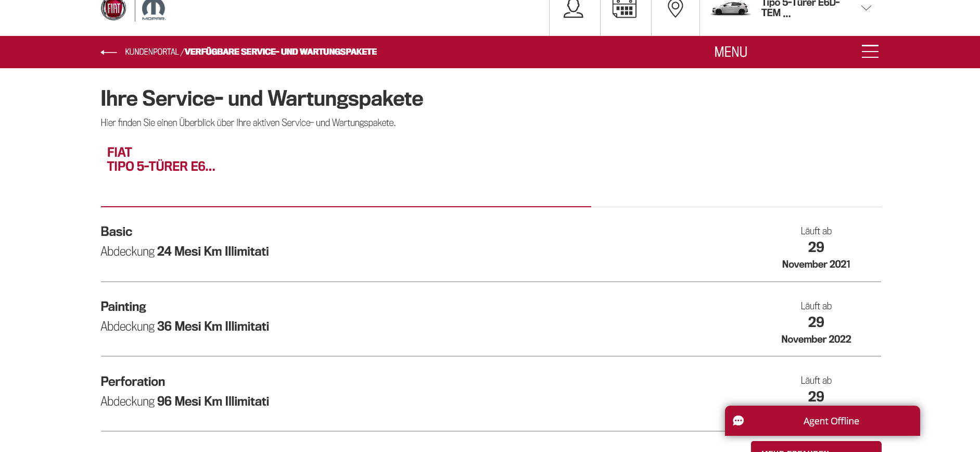The image size is (980, 452).
Task: Open the hamburger menu icon
Action: click(x=870, y=52)
